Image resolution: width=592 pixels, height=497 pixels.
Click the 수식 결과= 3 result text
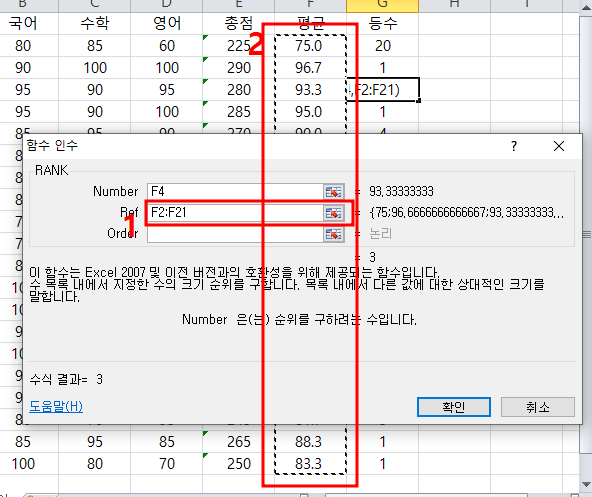pos(66,379)
